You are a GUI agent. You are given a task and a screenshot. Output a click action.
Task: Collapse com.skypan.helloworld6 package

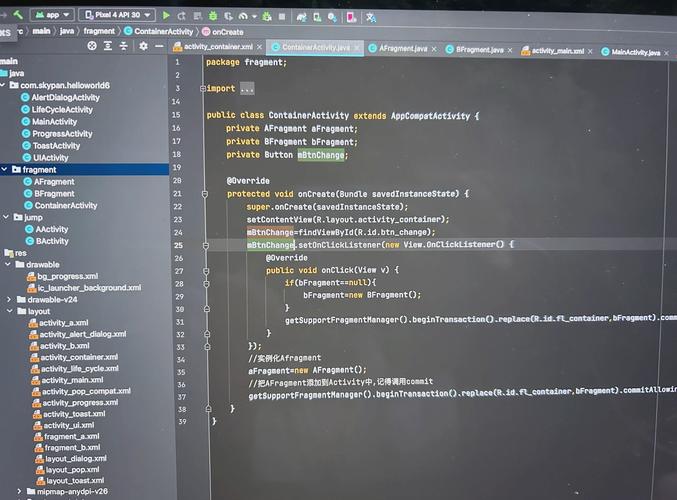[3, 85]
